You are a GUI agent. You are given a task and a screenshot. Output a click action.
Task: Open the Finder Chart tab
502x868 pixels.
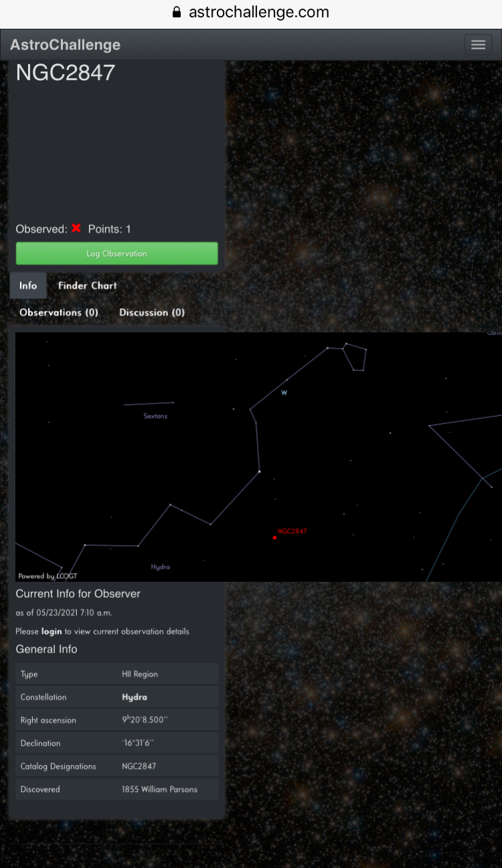[87, 286]
